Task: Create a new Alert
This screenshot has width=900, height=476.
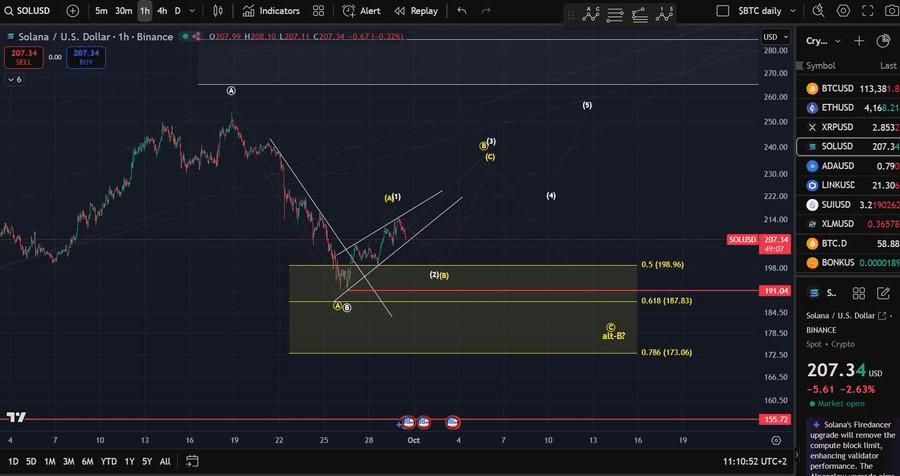Action: pyautogui.click(x=361, y=11)
